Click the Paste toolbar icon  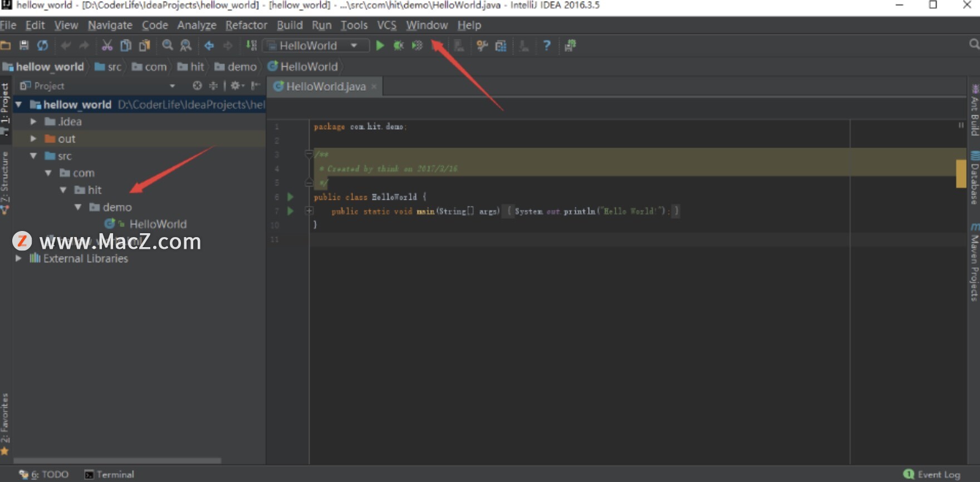[144, 46]
